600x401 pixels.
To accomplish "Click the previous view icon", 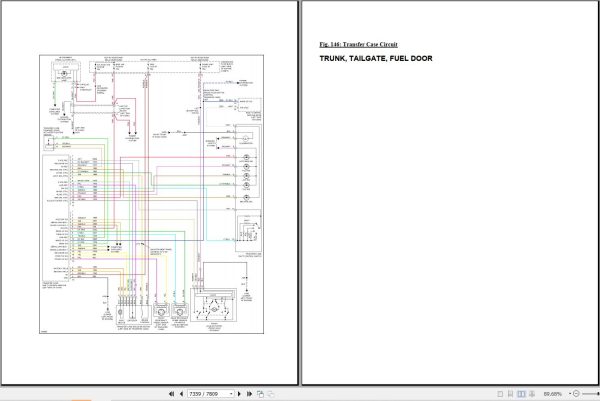I will 261,394.
